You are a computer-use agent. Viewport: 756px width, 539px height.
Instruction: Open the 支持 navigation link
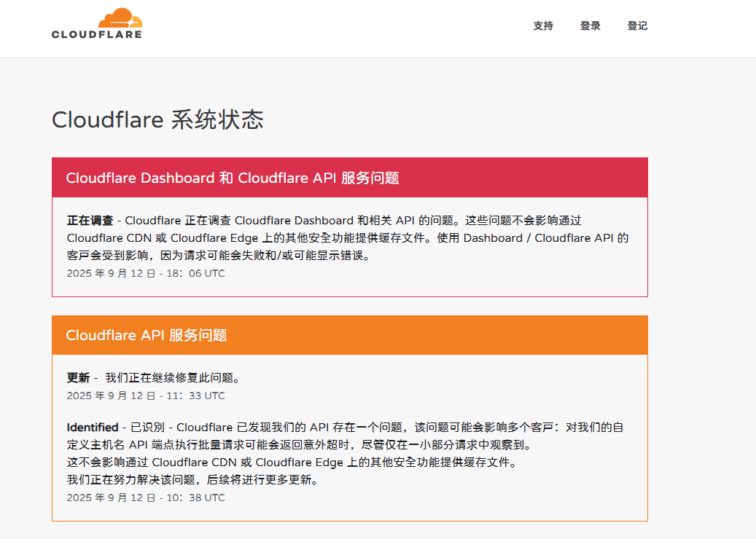[543, 26]
